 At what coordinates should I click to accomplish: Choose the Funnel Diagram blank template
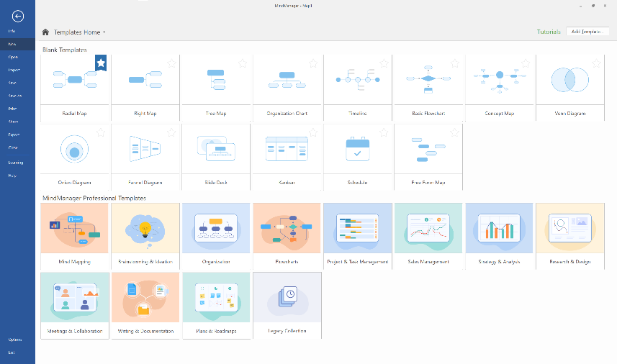tap(145, 149)
